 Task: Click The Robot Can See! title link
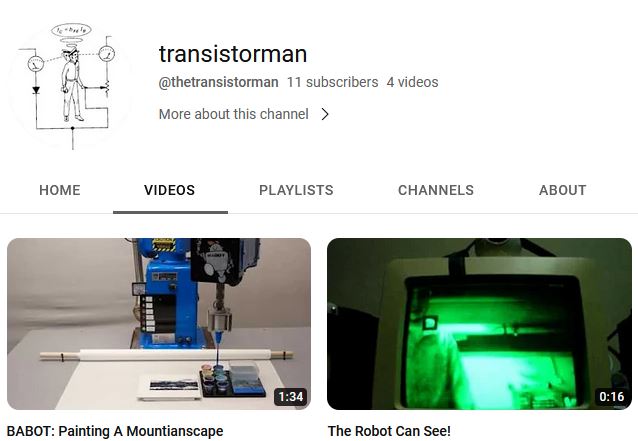pyautogui.click(x=389, y=431)
